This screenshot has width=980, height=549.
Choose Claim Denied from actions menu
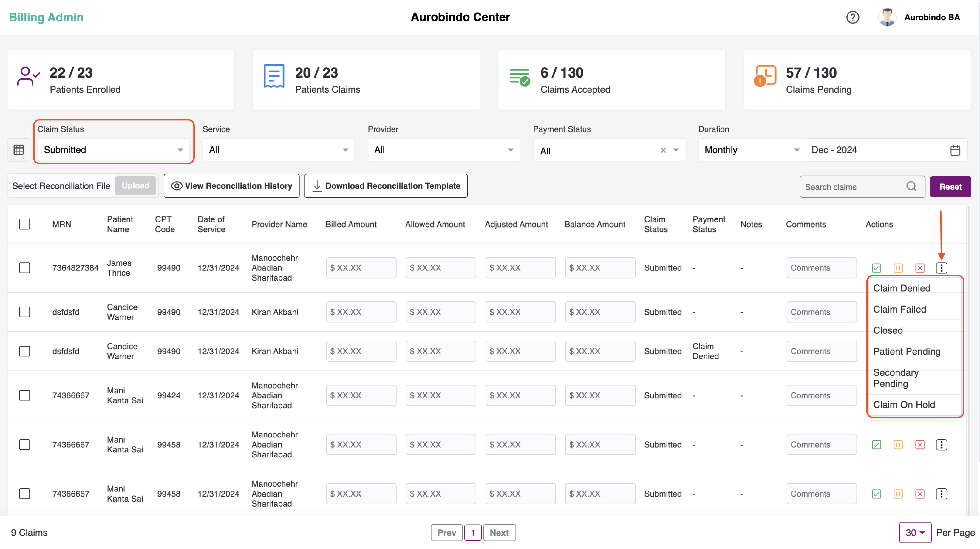click(x=901, y=288)
